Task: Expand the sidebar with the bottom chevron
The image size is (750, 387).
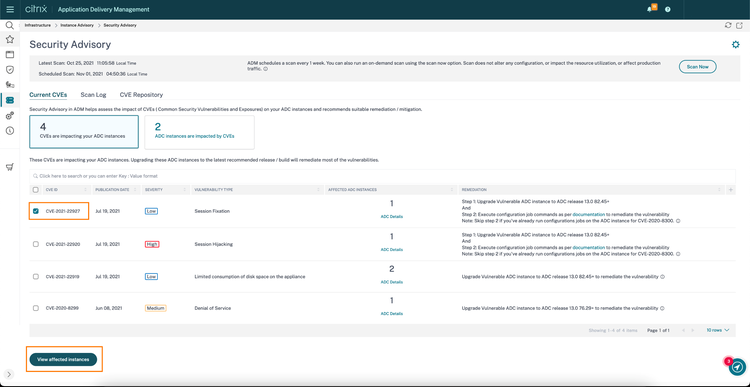Action: click(x=9, y=375)
